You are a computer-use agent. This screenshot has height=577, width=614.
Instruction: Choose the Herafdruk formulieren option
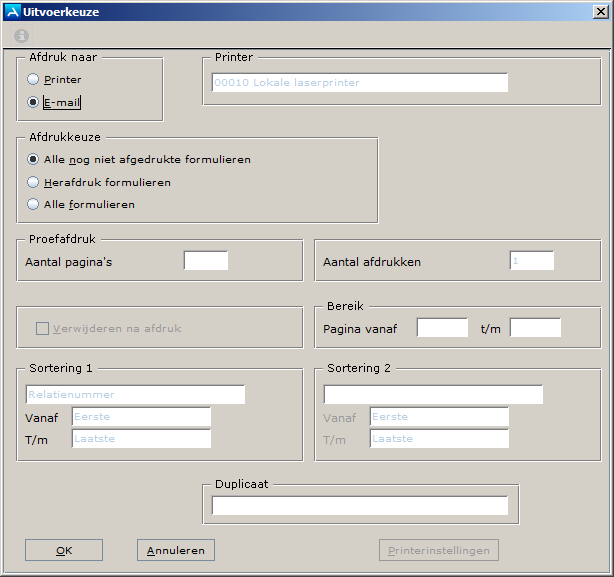click(34, 182)
